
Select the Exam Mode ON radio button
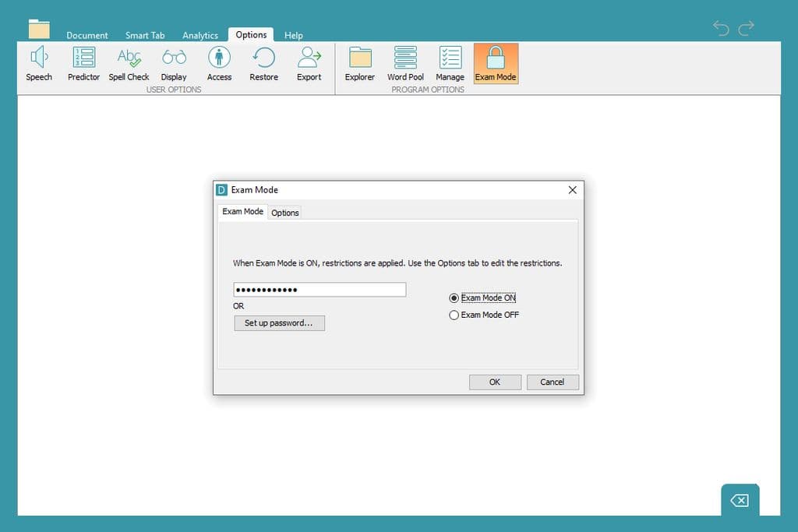point(454,298)
